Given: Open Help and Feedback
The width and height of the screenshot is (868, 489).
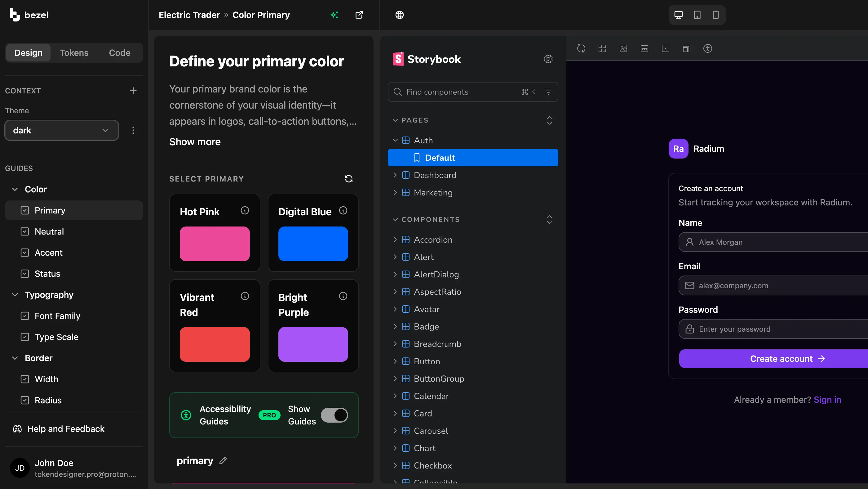Looking at the screenshot, I should [x=59, y=429].
